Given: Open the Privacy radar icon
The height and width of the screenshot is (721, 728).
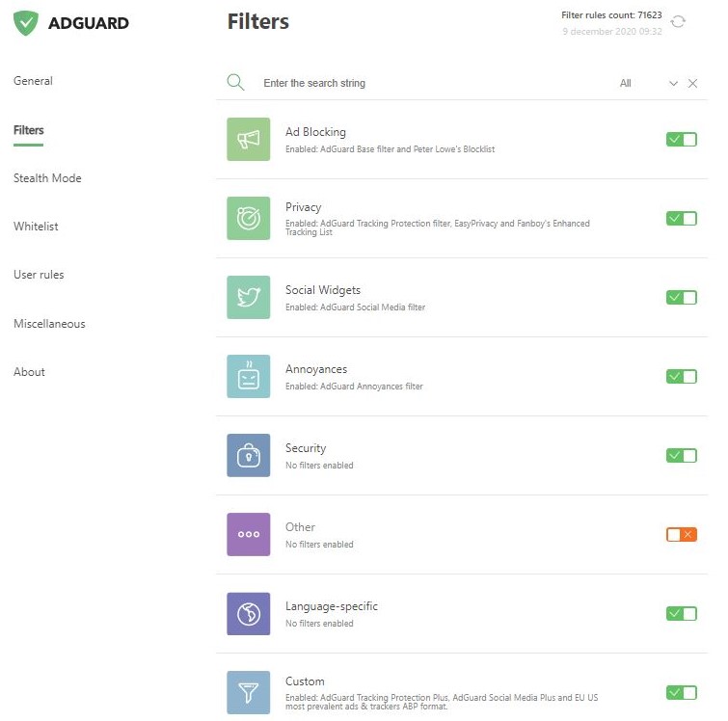Looking at the screenshot, I should [249, 218].
